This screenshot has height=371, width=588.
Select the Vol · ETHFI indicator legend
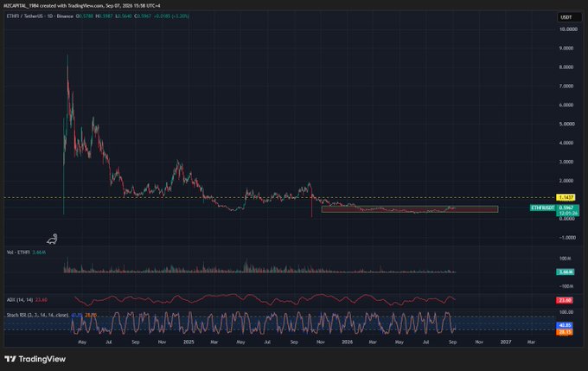pyautogui.click(x=26, y=253)
